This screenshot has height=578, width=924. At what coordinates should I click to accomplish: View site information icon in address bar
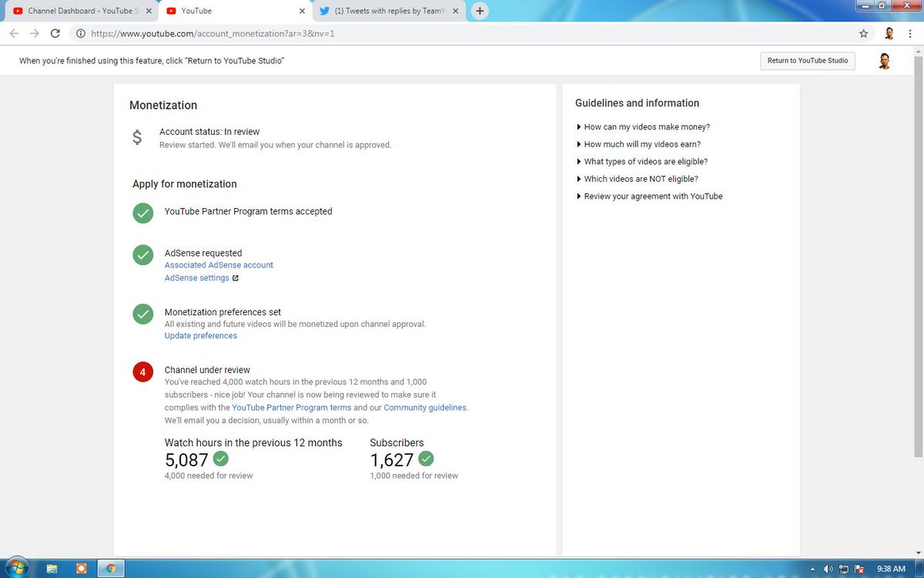click(80, 34)
